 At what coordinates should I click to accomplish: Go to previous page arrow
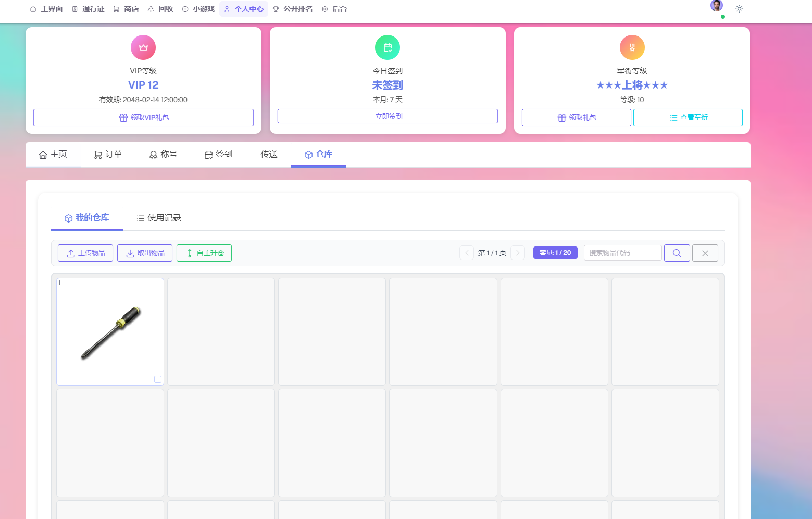point(467,253)
